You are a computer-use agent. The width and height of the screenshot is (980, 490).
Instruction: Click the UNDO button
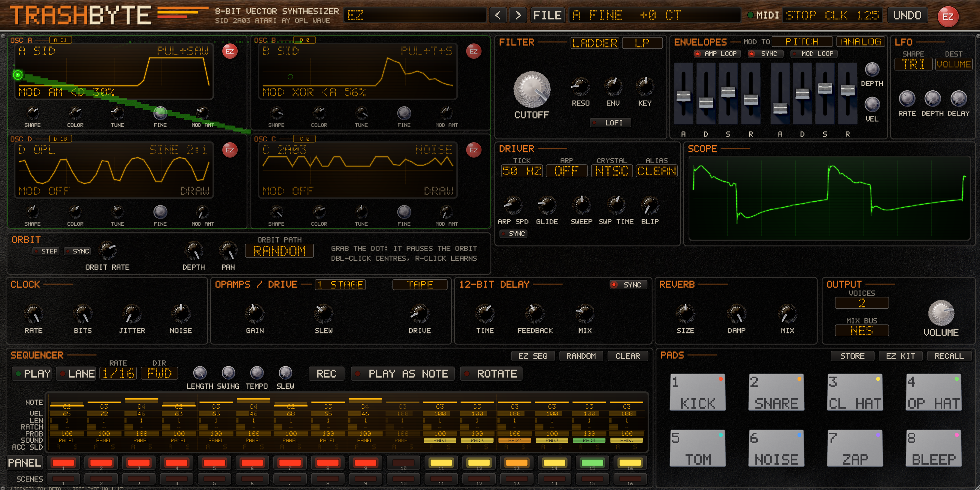907,15
